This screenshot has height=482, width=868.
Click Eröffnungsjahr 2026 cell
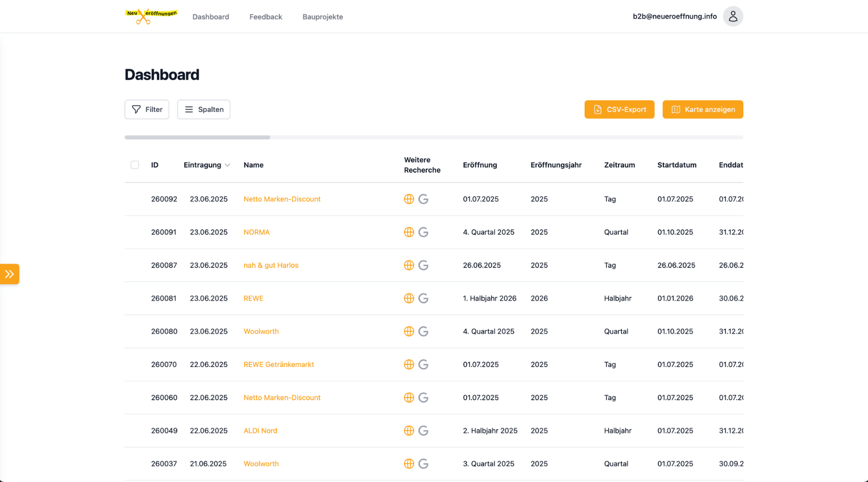[x=539, y=298]
